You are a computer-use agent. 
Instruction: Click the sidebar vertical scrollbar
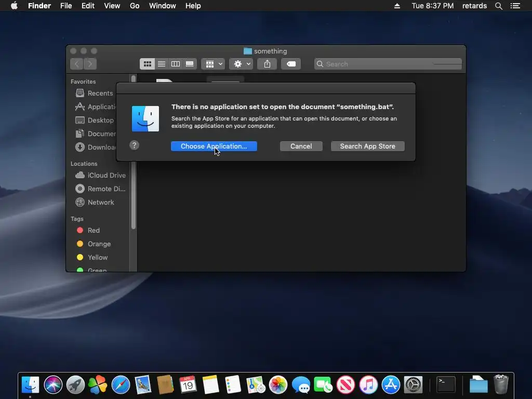134,153
